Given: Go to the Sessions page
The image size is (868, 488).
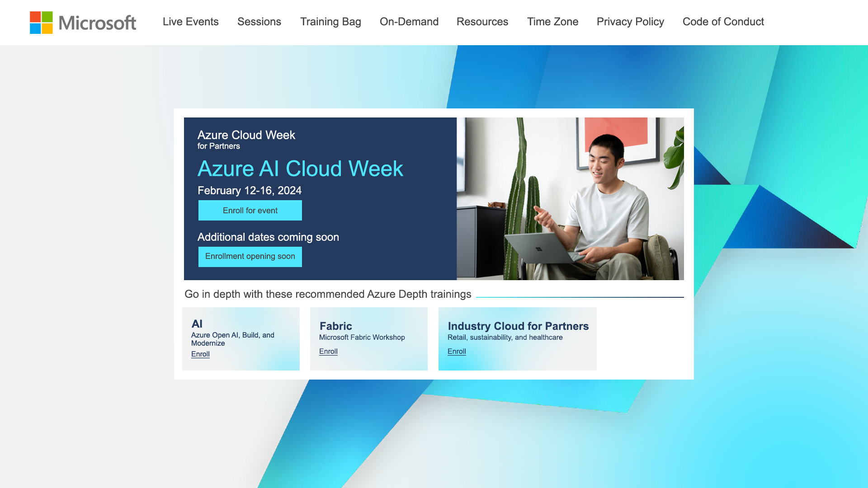Looking at the screenshot, I should [259, 22].
